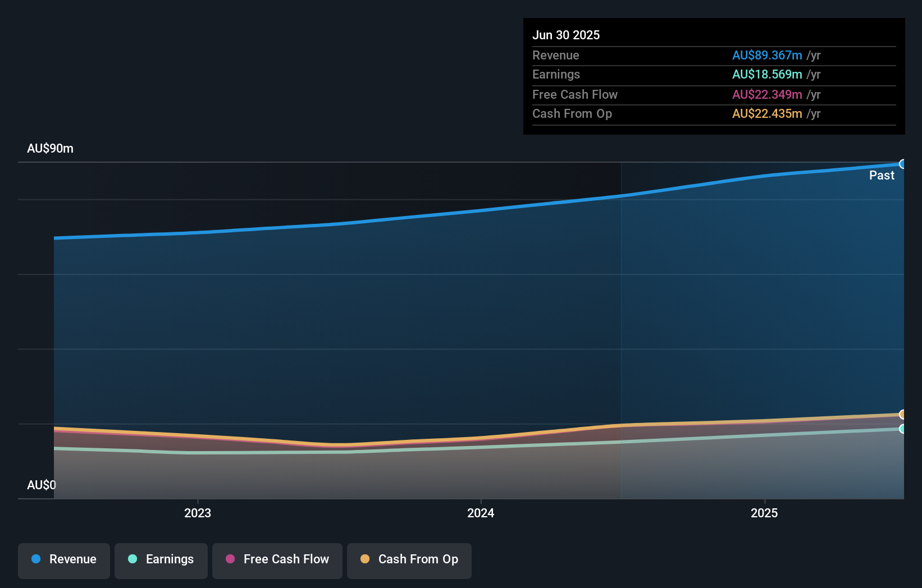The height and width of the screenshot is (588, 922).
Task: Click the Revenue row label in tooltip
Action: [556, 55]
